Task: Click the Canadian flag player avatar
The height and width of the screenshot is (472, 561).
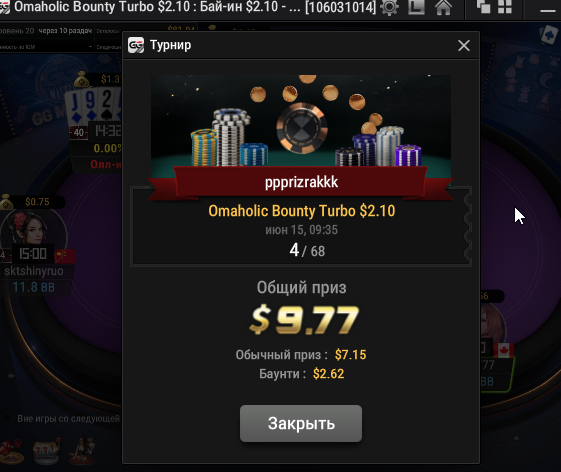Action: click(x=493, y=324)
